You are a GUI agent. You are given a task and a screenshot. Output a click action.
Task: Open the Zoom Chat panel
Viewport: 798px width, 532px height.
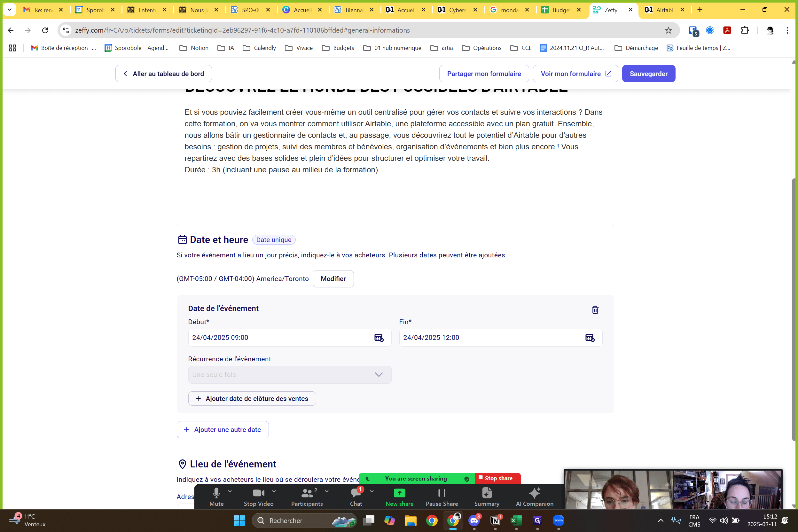(x=356, y=497)
